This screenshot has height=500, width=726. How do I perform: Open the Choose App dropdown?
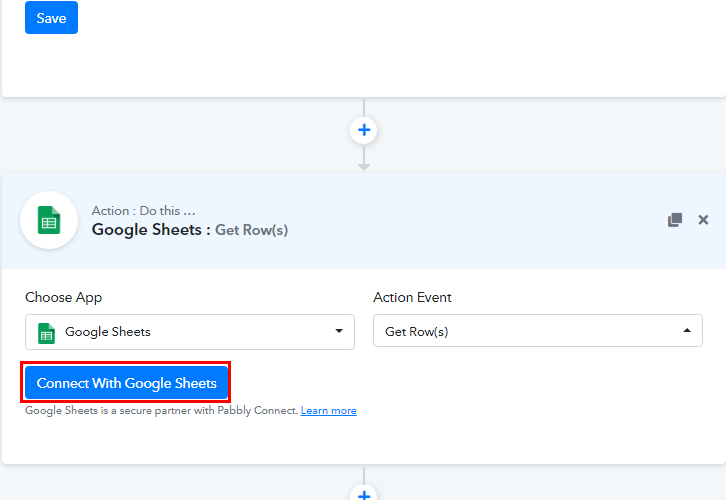(x=190, y=332)
